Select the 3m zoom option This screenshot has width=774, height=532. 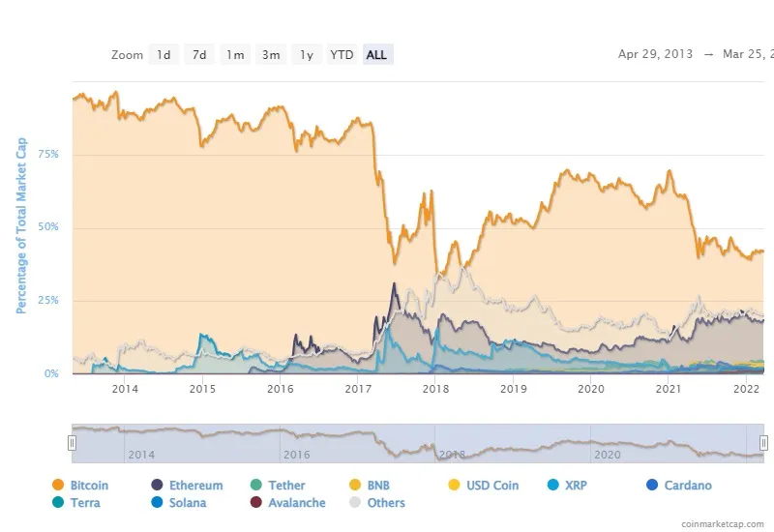click(x=271, y=55)
